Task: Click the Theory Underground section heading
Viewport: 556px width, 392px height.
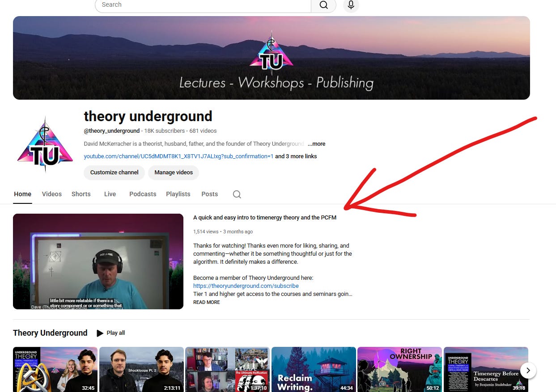Action: (50, 333)
